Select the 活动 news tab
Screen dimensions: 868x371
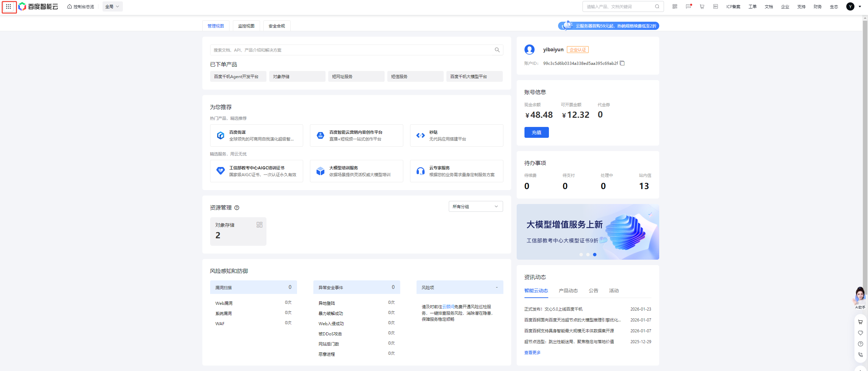(614, 291)
